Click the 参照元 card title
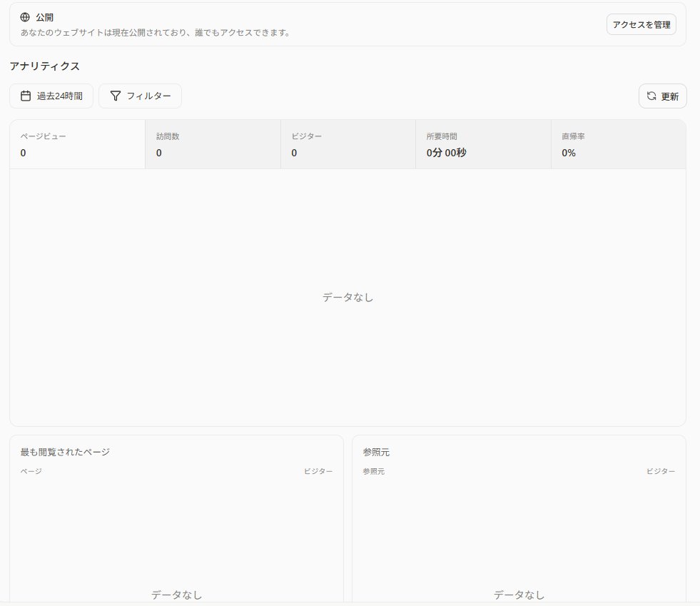The width and height of the screenshot is (700, 606). point(376,452)
